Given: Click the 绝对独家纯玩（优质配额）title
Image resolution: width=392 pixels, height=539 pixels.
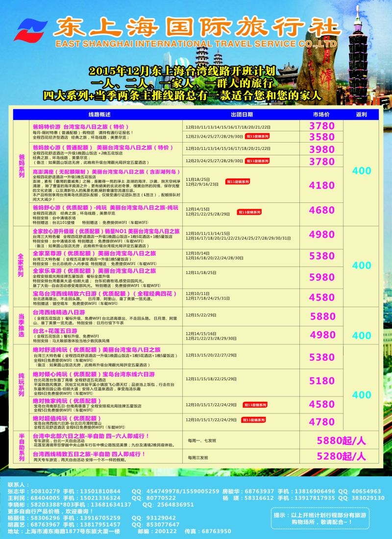Looking at the screenshot, I should (x=67, y=401).
